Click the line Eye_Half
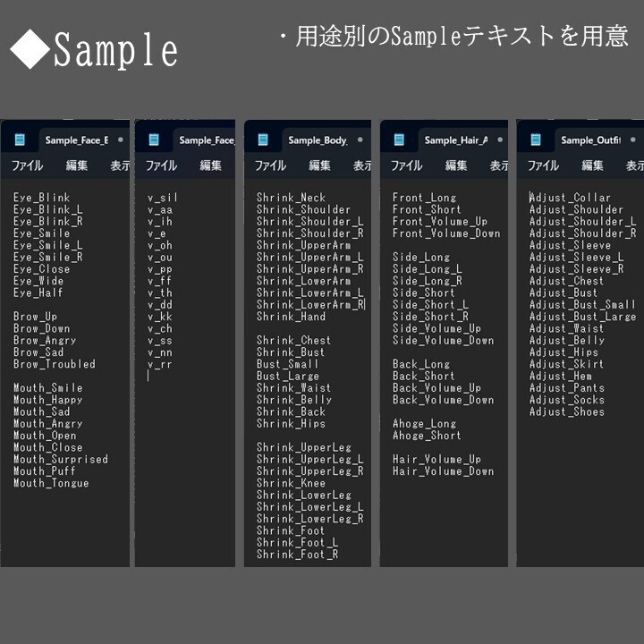644x644 pixels. [x=38, y=292]
